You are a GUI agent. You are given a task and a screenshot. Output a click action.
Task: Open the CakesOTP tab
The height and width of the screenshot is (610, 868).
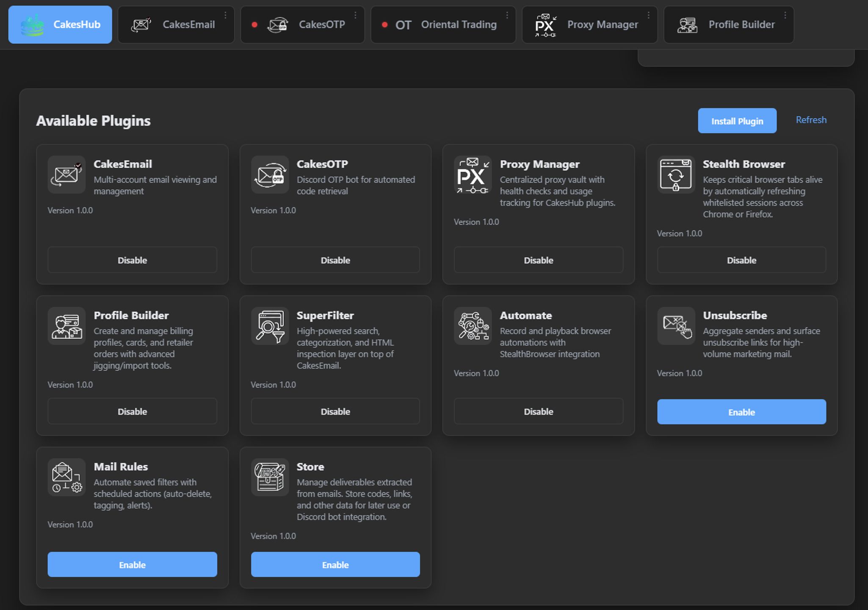302,25
